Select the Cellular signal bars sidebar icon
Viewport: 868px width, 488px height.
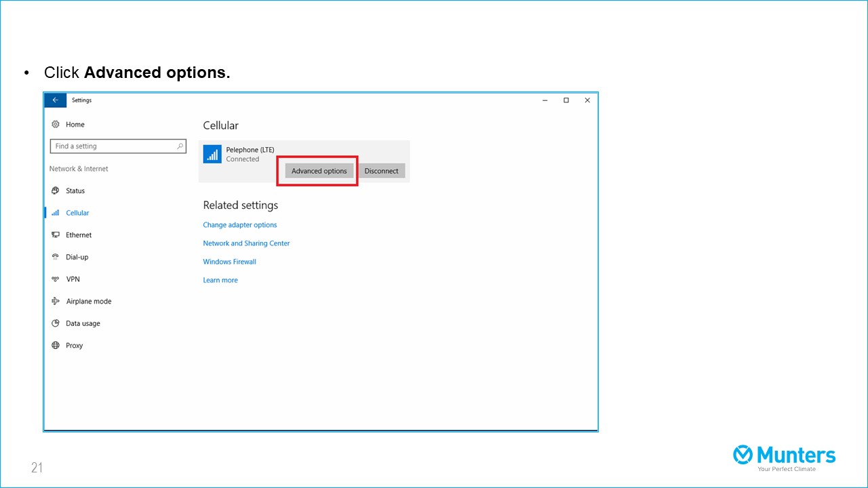coord(56,213)
